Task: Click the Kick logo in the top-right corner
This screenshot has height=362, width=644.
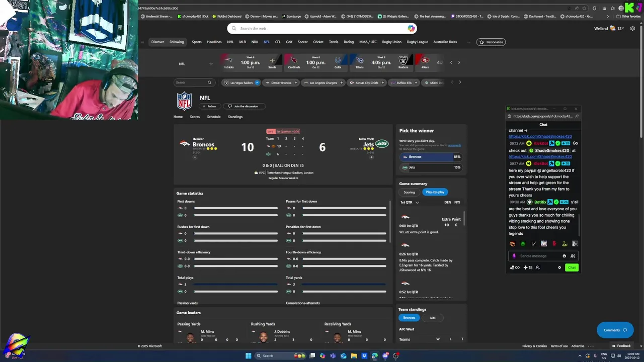Action: [x=630, y=8]
